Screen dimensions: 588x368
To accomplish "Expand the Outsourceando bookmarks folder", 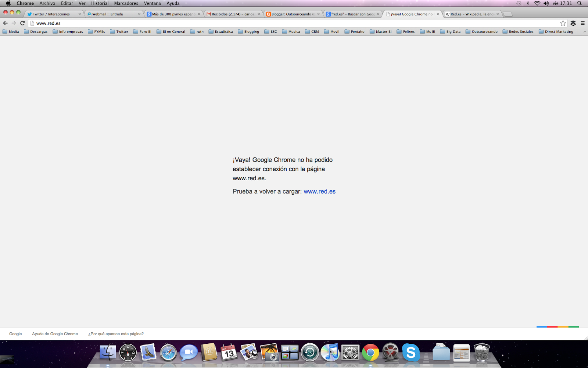I will tap(482, 32).
